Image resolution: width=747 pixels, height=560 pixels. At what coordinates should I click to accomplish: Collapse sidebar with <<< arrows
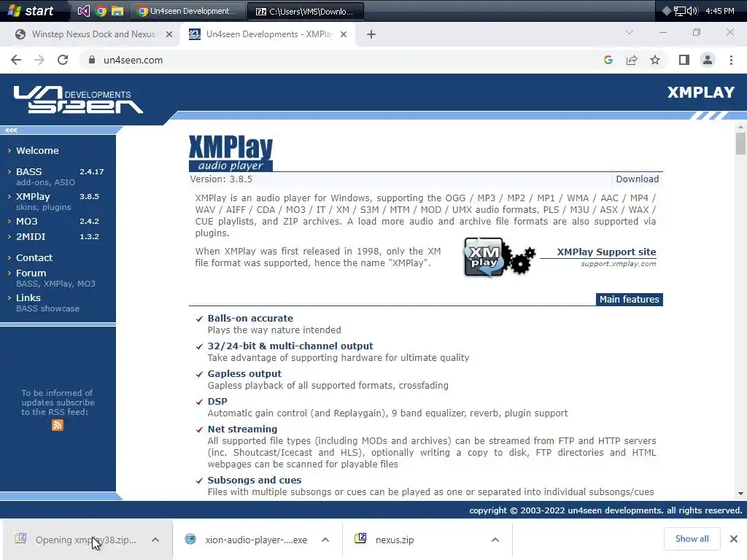tap(11, 130)
